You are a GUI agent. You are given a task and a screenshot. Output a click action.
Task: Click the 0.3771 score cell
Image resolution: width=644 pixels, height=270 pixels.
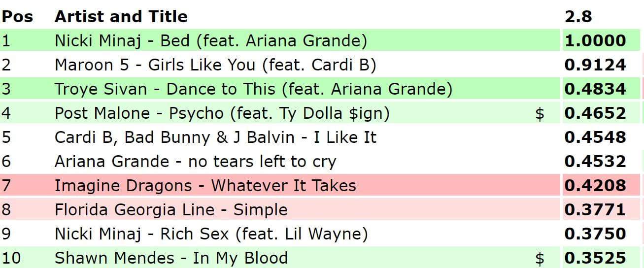595,209
